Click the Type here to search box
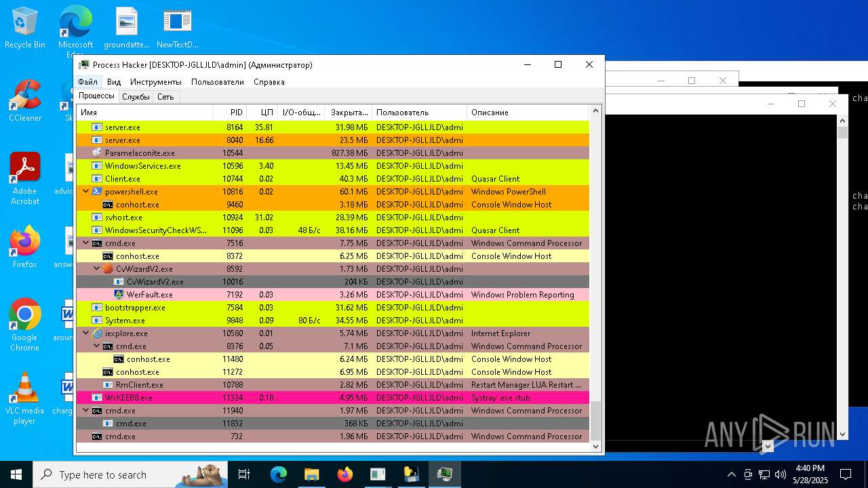Screen dimensions: 868x488 [x=130, y=474]
